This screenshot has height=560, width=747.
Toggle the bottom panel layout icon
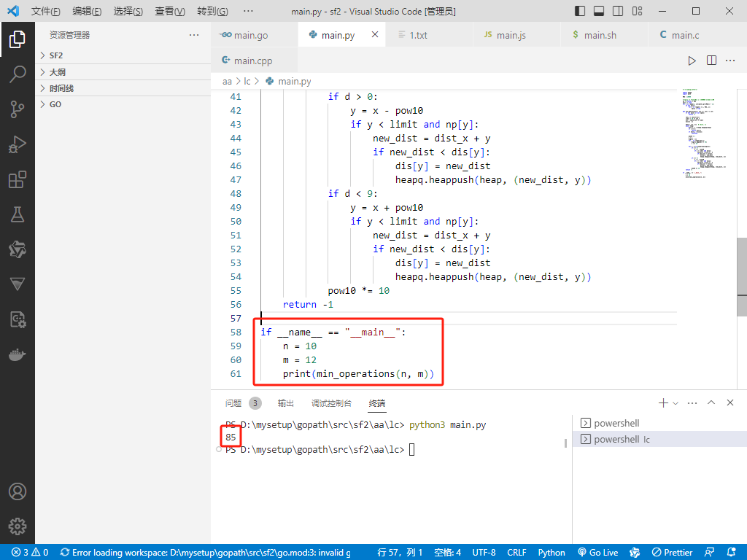(x=599, y=11)
